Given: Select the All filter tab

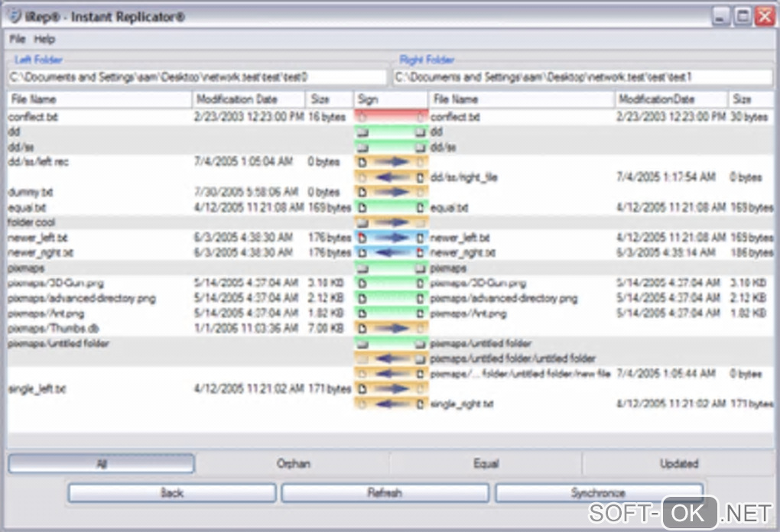Looking at the screenshot, I should click(x=102, y=464).
